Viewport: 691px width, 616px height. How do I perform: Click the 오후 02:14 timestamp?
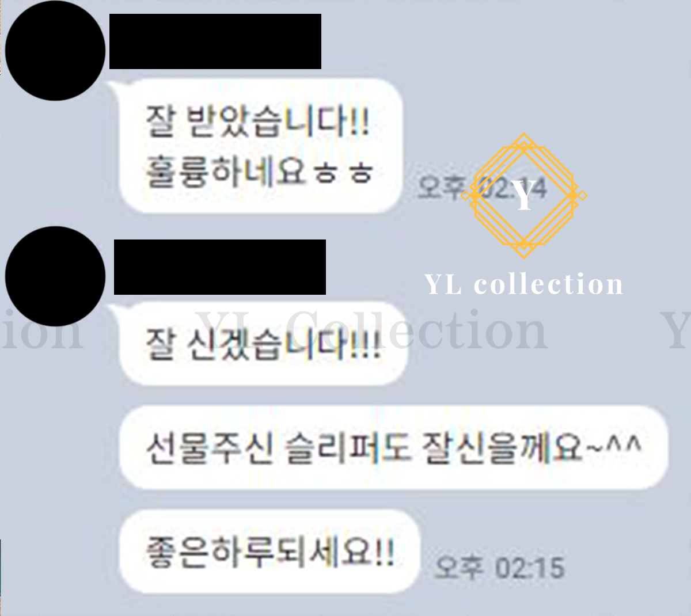[481, 188]
